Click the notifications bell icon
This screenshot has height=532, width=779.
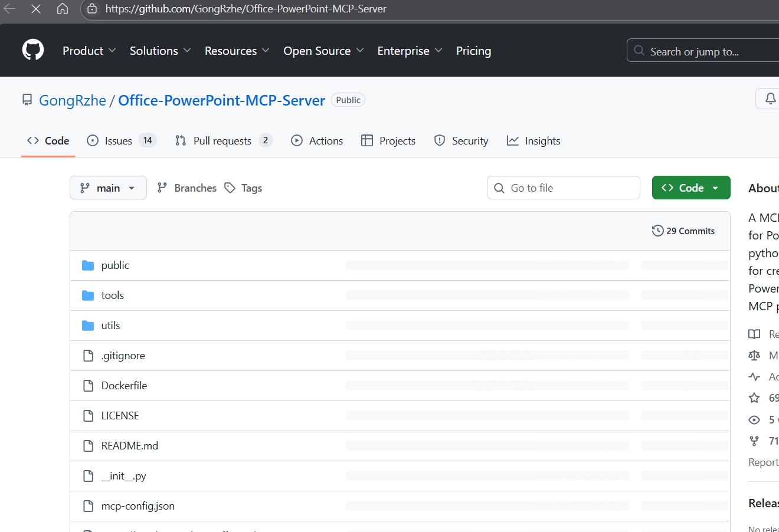point(770,98)
